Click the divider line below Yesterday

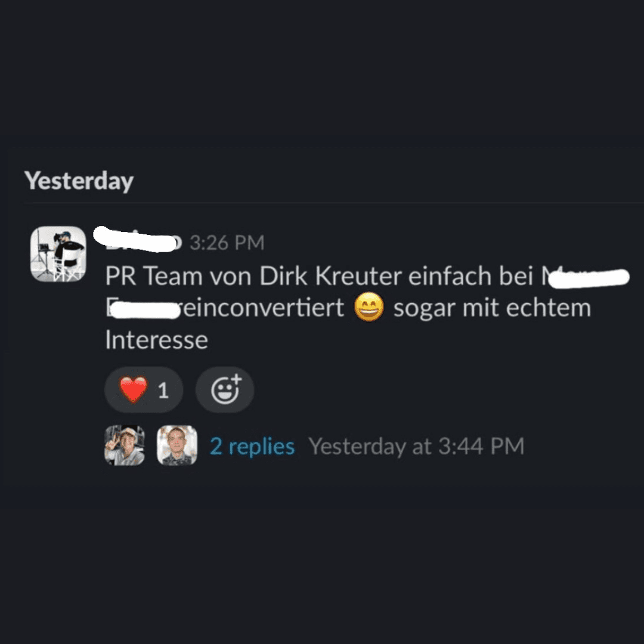click(x=334, y=203)
